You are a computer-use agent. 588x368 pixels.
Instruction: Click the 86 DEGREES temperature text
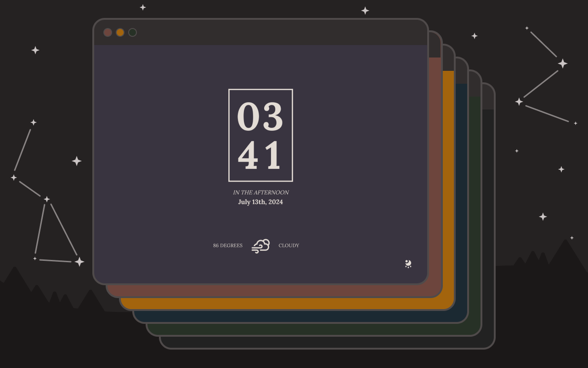tap(227, 246)
